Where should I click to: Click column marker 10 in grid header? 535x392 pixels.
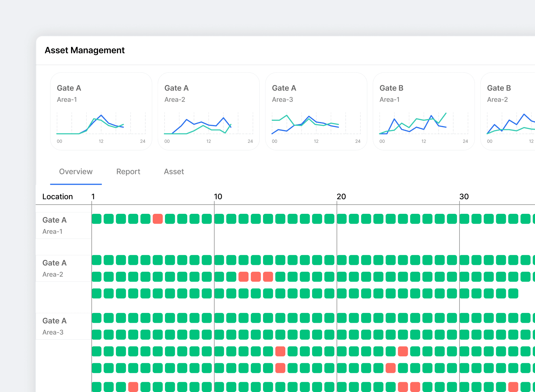(x=218, y=197)
